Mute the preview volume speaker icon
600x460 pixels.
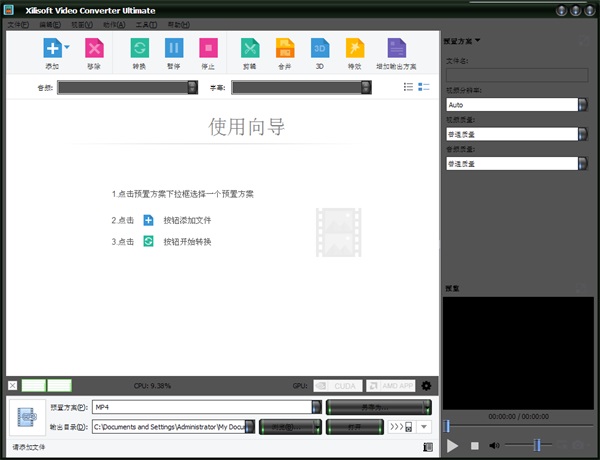(494, 445)
